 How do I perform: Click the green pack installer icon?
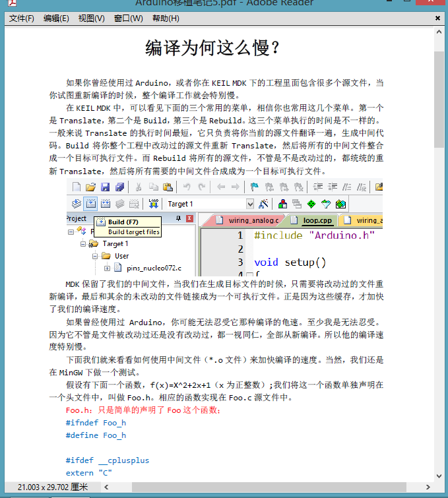tap(340, 204)
